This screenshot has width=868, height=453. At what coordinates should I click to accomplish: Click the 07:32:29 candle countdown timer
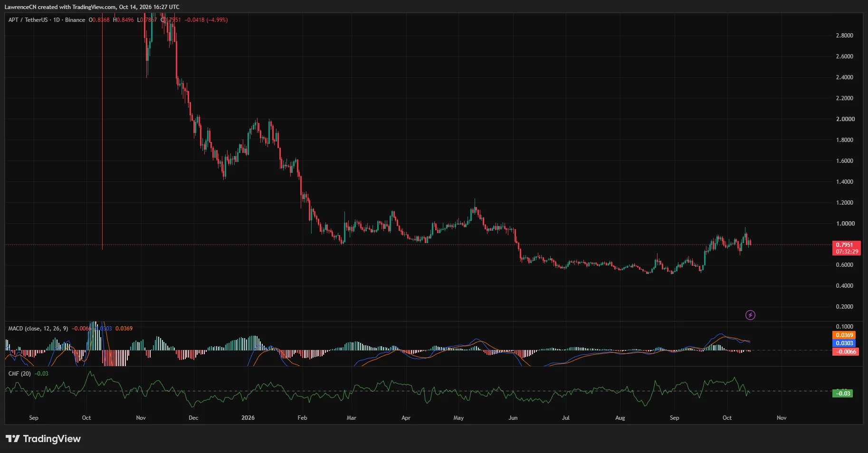tap(847, 252)
